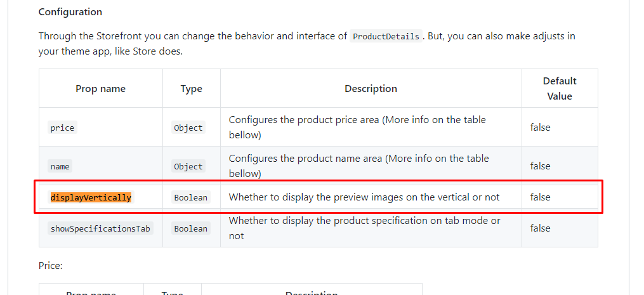Click the 'Default Value' column header
The height and width of the screenshot is (295, 644).
[x=560, y=88]
